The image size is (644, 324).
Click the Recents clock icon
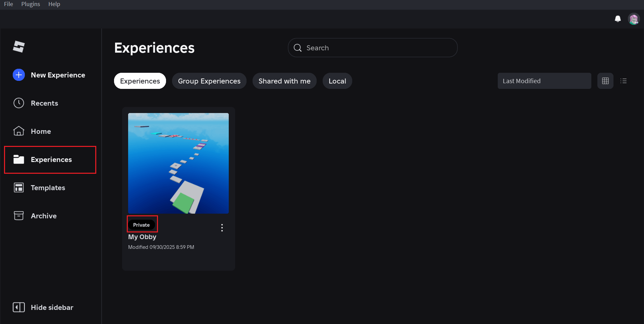pos(19,103)
